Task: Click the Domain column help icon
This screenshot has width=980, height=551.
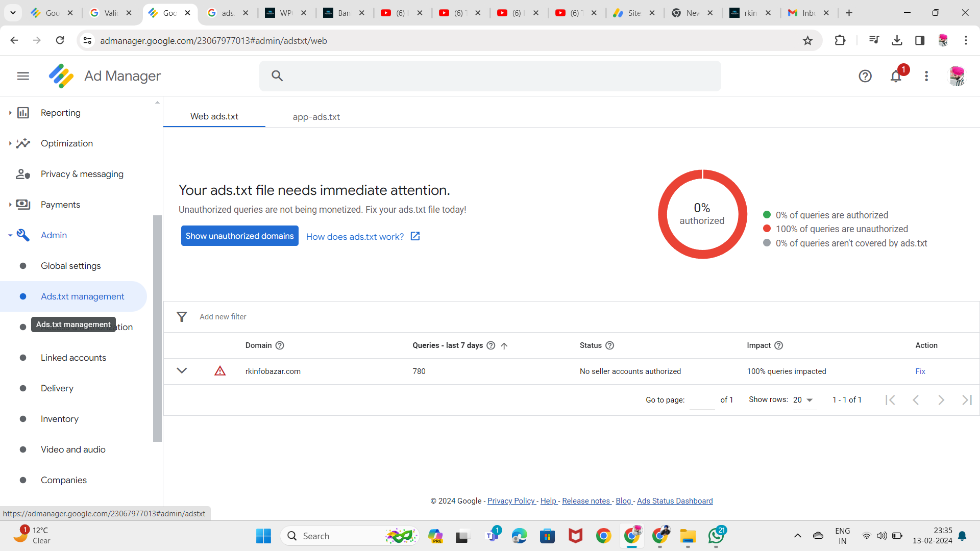Action: [280, 345]
